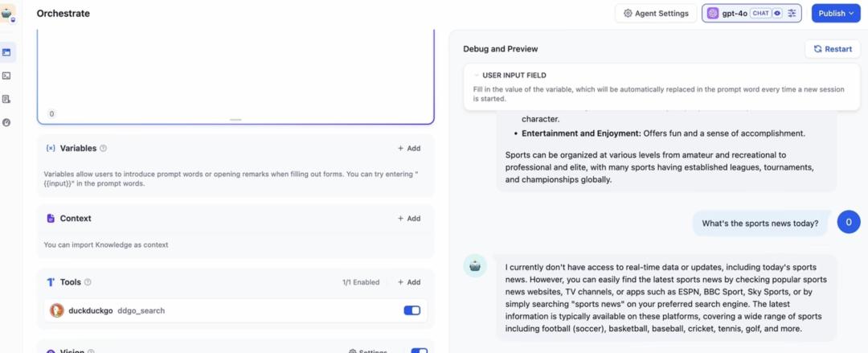This screenshot has width=868, height=353.
Task: Click the app teapot avatar icon
Action: tap(7, 14)
